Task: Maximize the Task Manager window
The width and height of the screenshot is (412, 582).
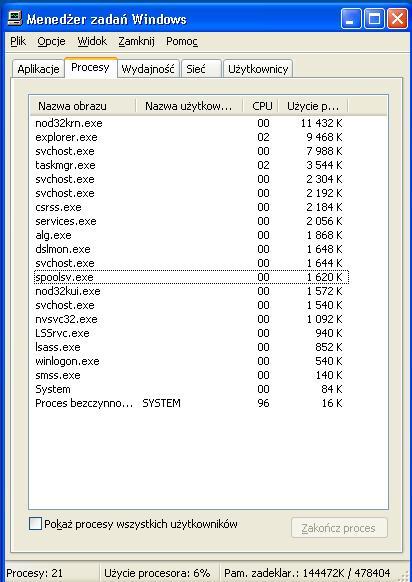Action: [374, 19]
